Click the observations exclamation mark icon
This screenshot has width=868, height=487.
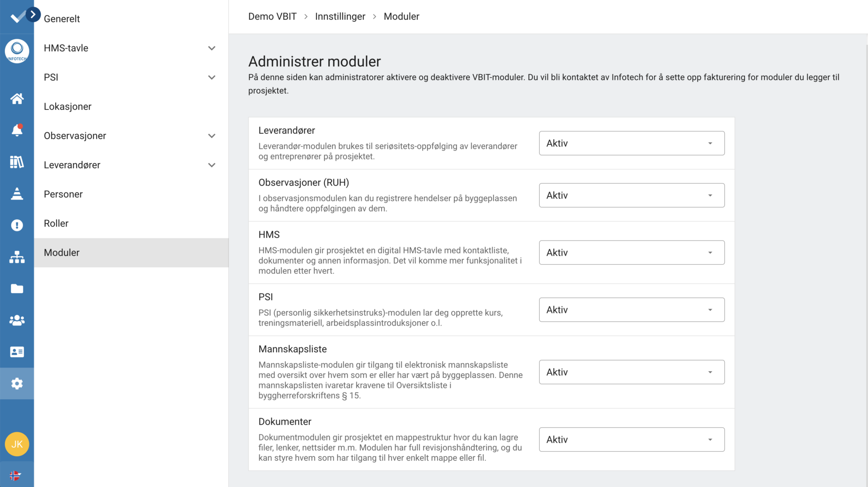[17, 225]
